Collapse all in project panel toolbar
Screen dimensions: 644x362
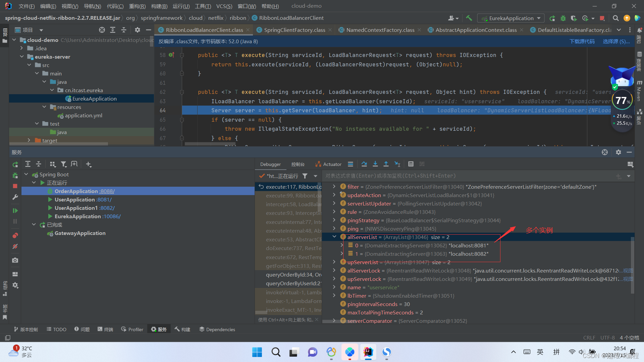click(x=124, y=30)
